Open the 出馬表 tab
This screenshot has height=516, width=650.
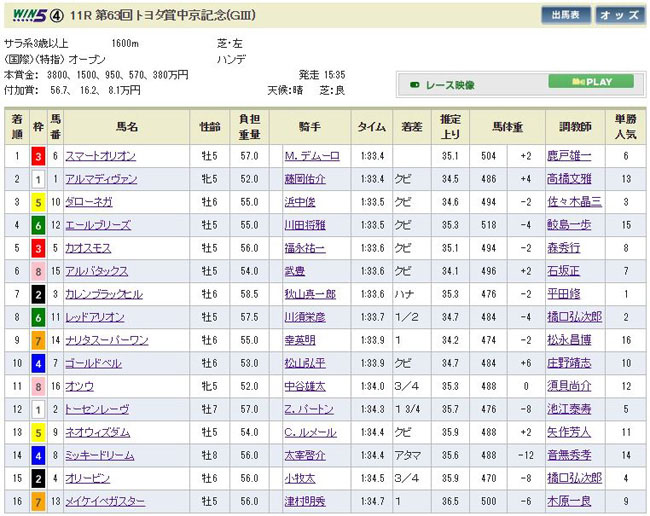(565, 15)
